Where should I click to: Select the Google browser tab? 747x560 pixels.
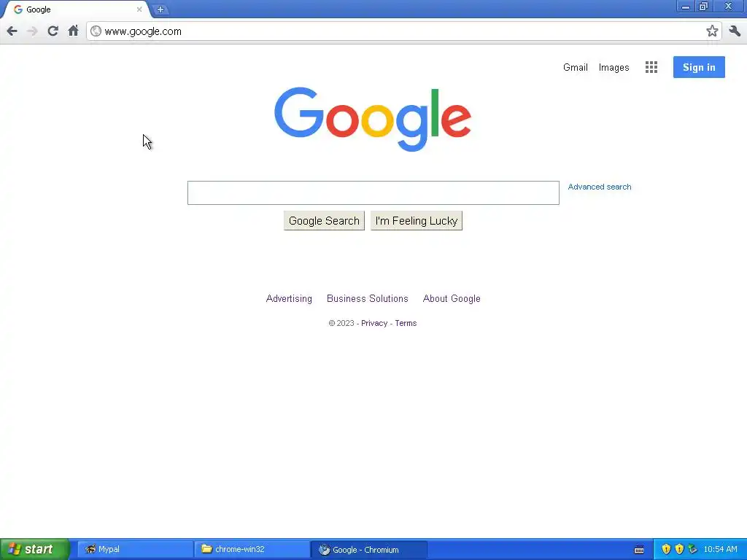76,9
